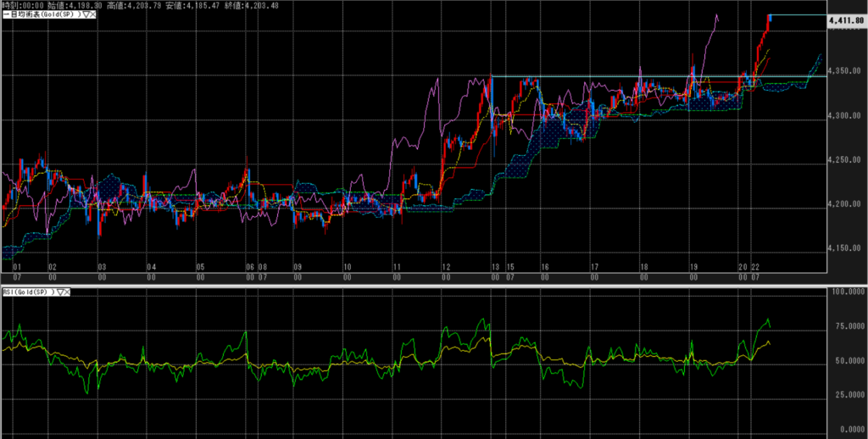The image size is (868, 439).
Task: Select date marker 12 on time axis
Action: [446, 266]
